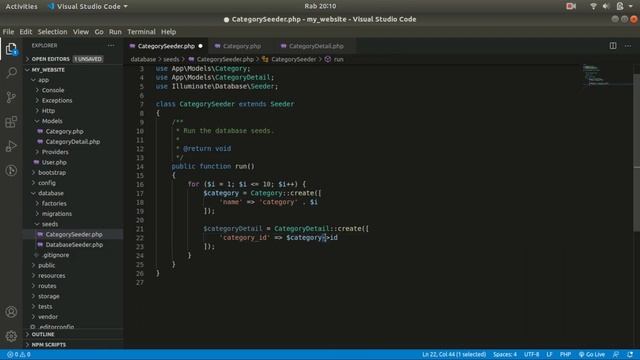Image resolution: width=640 pixels, height=360 pixels.
Task: Open the Edit menu
Action: click(x=25, y=32)
